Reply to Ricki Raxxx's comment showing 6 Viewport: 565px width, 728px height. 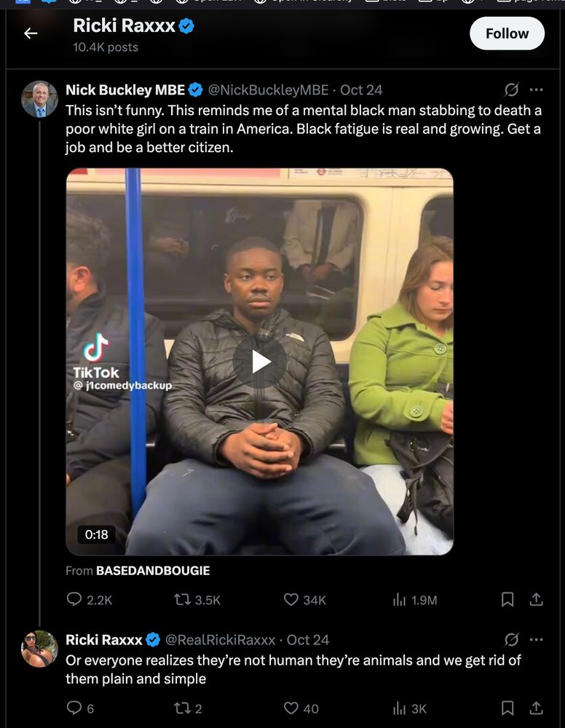point(73,708)
